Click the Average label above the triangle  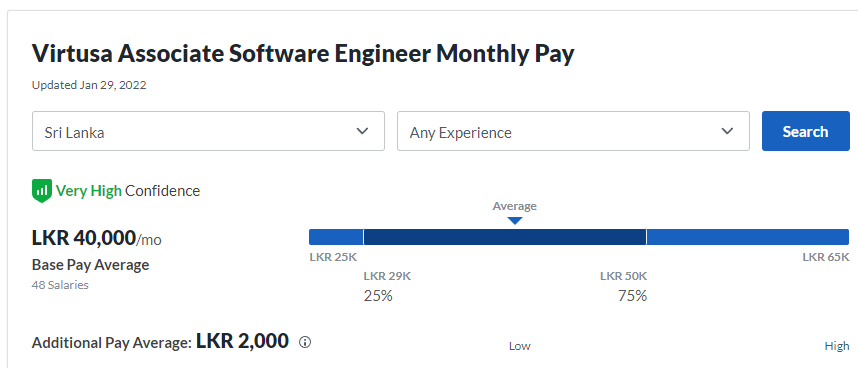tap(514, 206)
